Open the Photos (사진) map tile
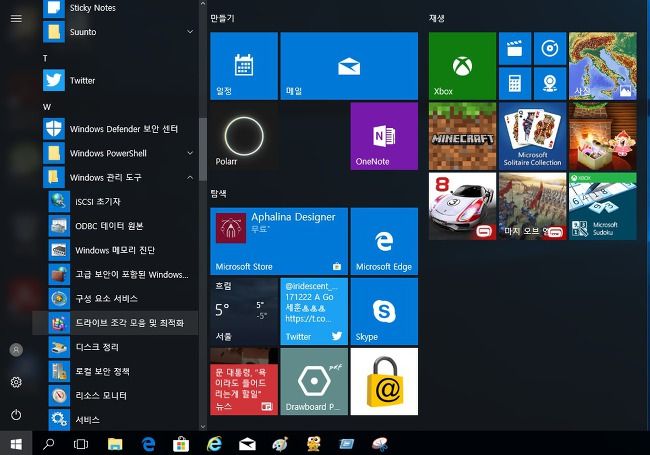The image size is (650, 455). coord(603,66)
